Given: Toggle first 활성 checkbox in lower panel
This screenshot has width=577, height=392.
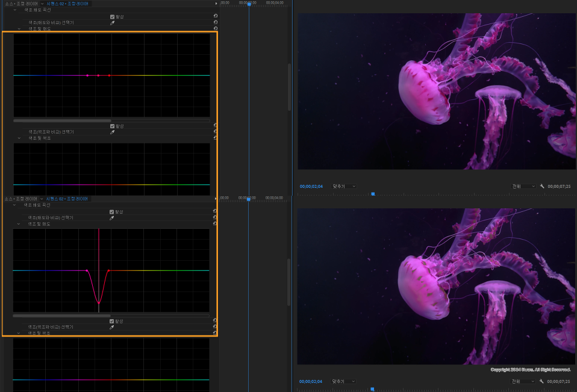Looking at the screenshot, I should coord(112,212).
